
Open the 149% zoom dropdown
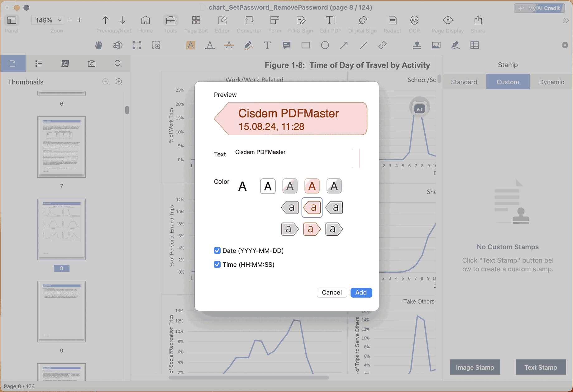(48, 20)
